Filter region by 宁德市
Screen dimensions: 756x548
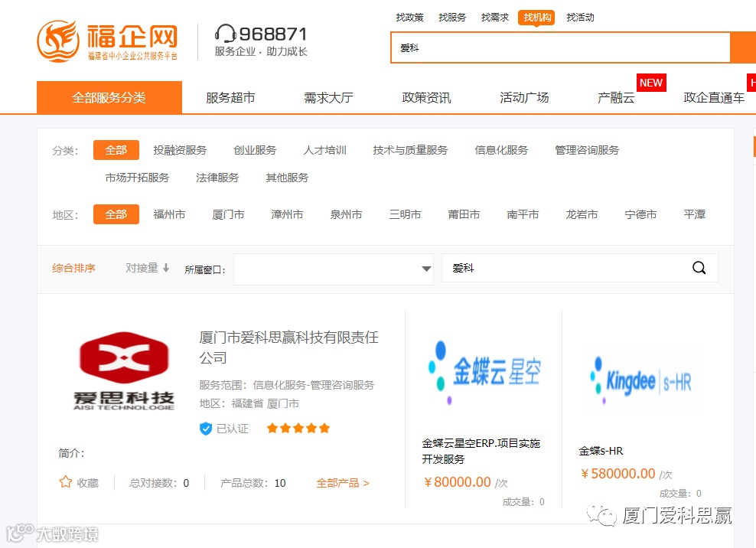coord(640,214)
